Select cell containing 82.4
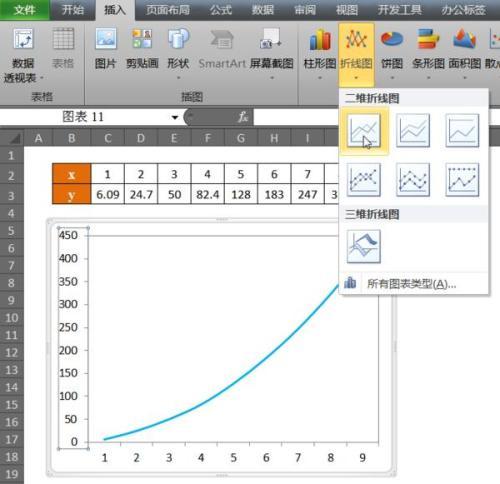Viewport: 500px width, 484px height. (207, 194)
